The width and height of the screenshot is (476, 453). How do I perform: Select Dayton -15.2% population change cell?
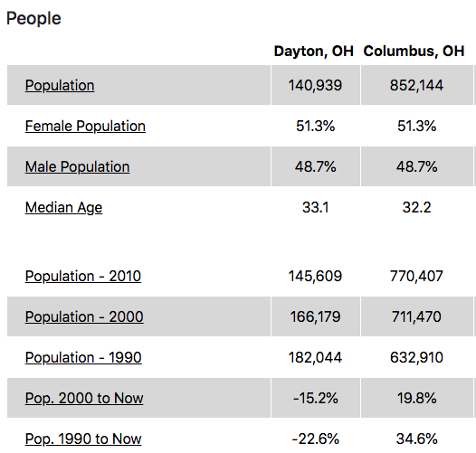click(x=316, y=398)
